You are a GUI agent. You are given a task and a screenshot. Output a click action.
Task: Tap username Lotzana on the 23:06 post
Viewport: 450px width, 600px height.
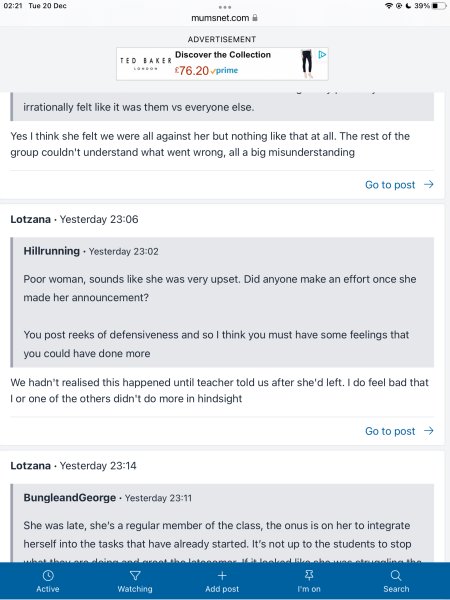point(30,219)
